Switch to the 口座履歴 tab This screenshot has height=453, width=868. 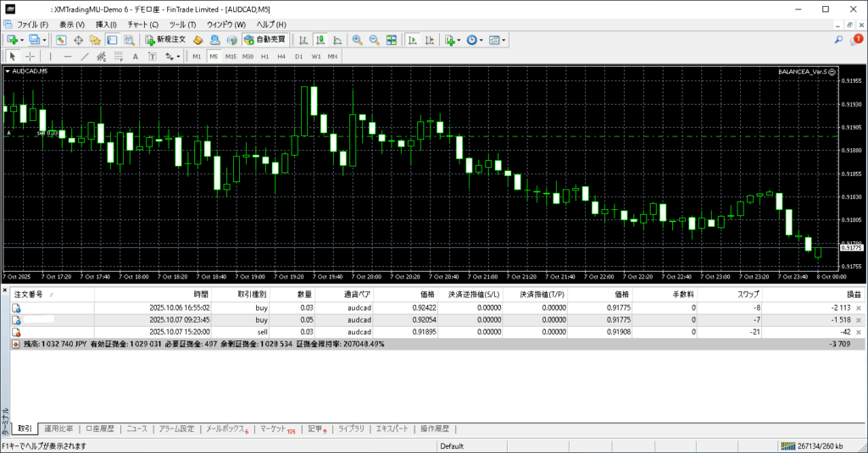(100, 429)
